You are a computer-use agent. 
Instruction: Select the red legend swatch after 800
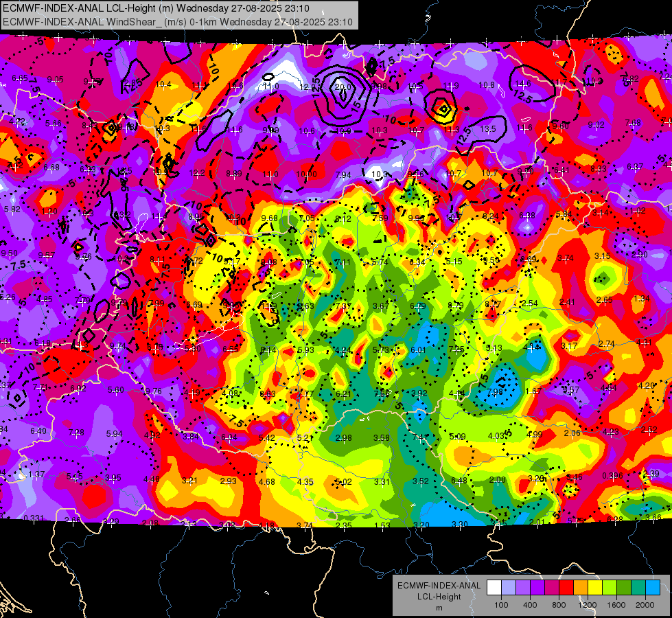click(x=566, y=588)
